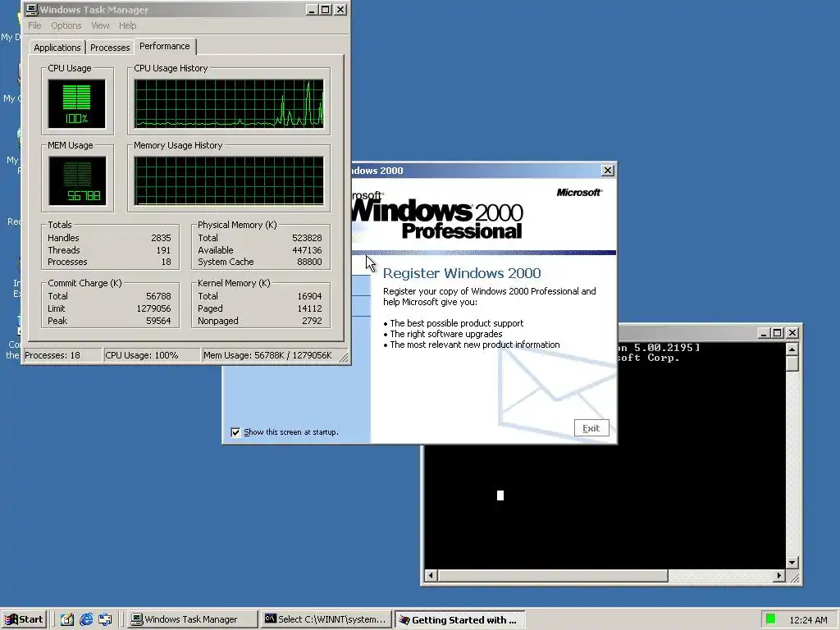Click the Handles value 2835
The height and width of the screenshot is (630, 840).
tap(161, 238)
